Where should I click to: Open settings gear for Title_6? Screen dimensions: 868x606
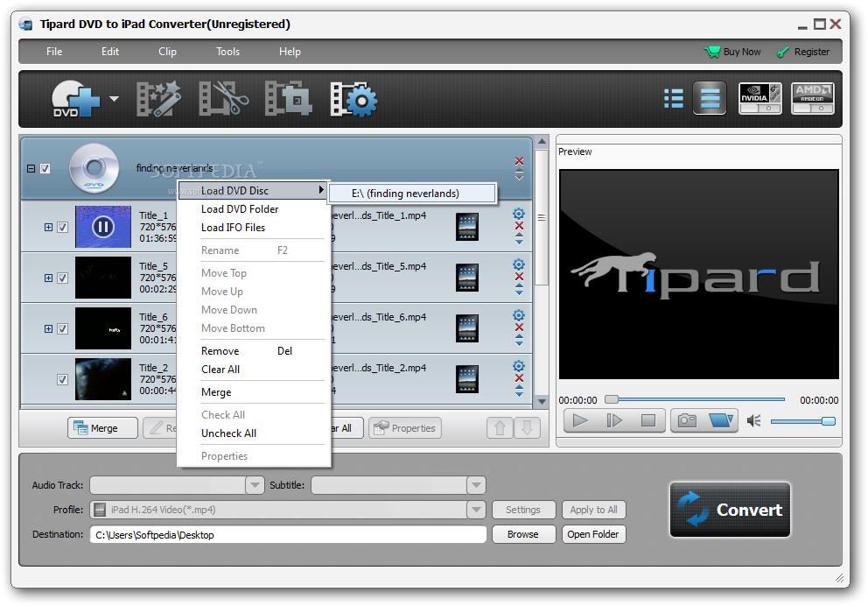coord(519,315)
